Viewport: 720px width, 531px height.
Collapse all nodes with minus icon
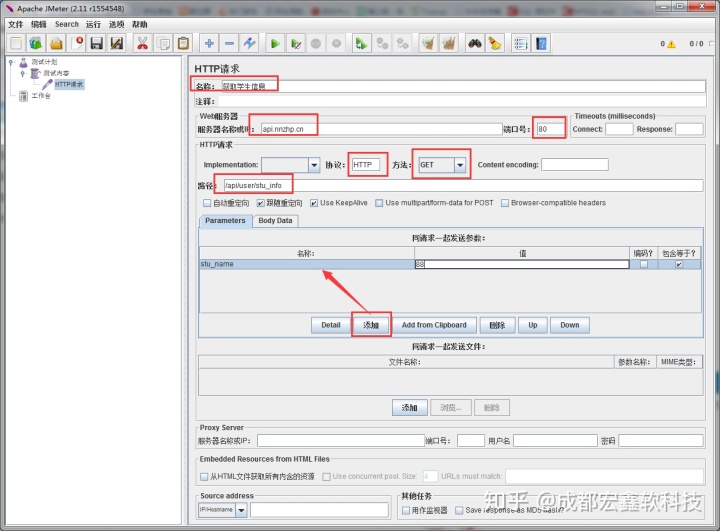pyautogui.click(x=229, y=44)
